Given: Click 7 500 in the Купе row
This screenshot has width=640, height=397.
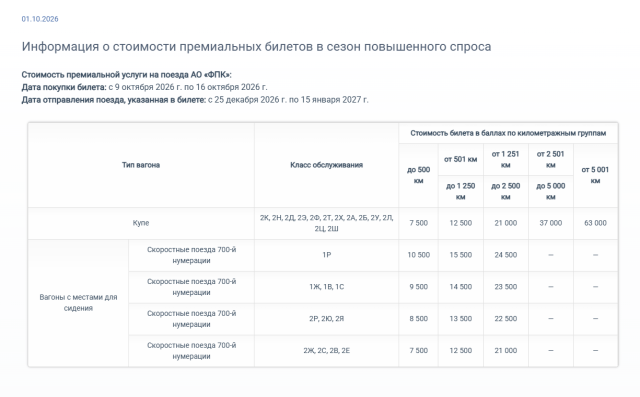Looking at the screenshot, I should click(x=418, y=223).
